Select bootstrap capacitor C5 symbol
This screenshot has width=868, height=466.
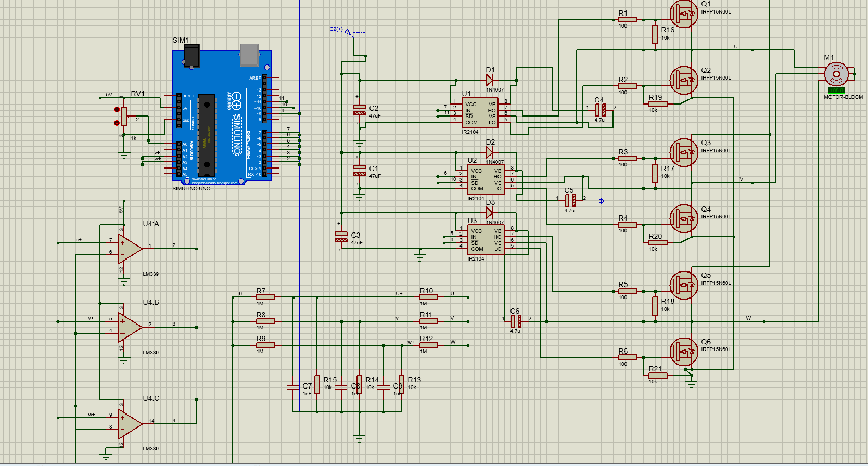point(571,200)
